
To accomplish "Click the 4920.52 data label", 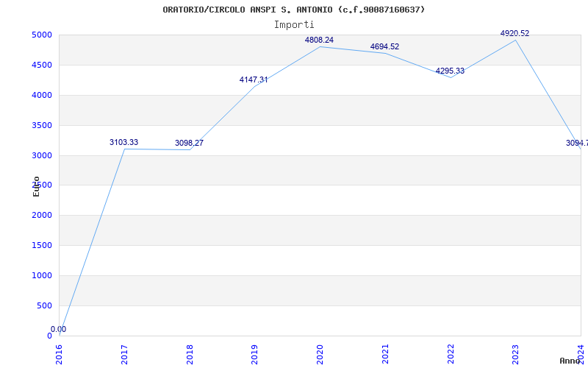I will point(515,33).
